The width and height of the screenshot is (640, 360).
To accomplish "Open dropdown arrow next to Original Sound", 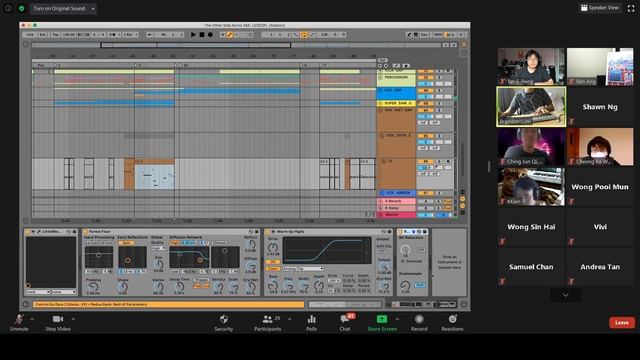I will (x=93, y=8).
